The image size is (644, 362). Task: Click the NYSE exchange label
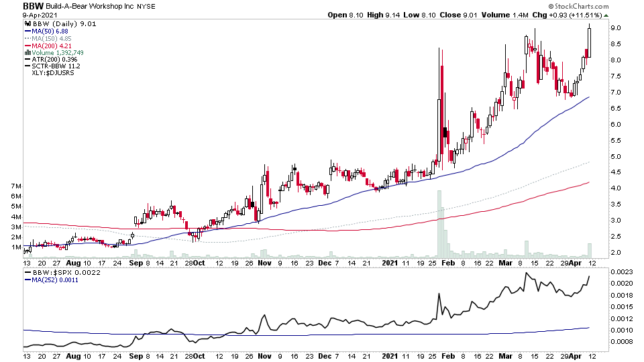[x=146, y=7]
